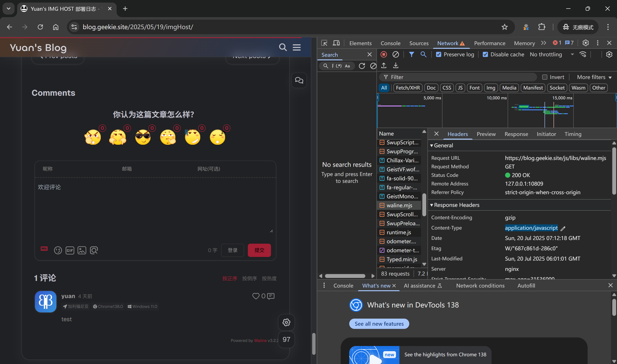Click the Waline GIF search icon
This screenshot has height=364, width=617.
(70, 250)
